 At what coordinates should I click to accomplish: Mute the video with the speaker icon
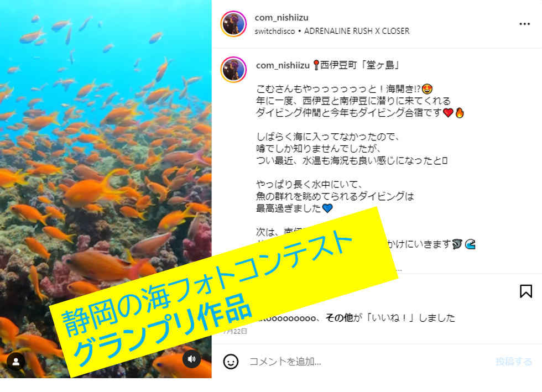coord(191,359)
